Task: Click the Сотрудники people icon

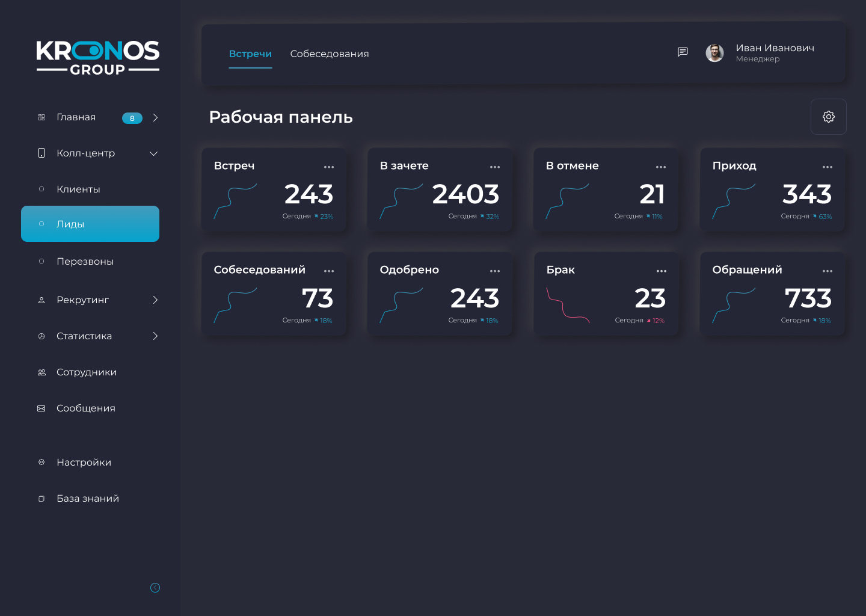Action: [41, 372]
